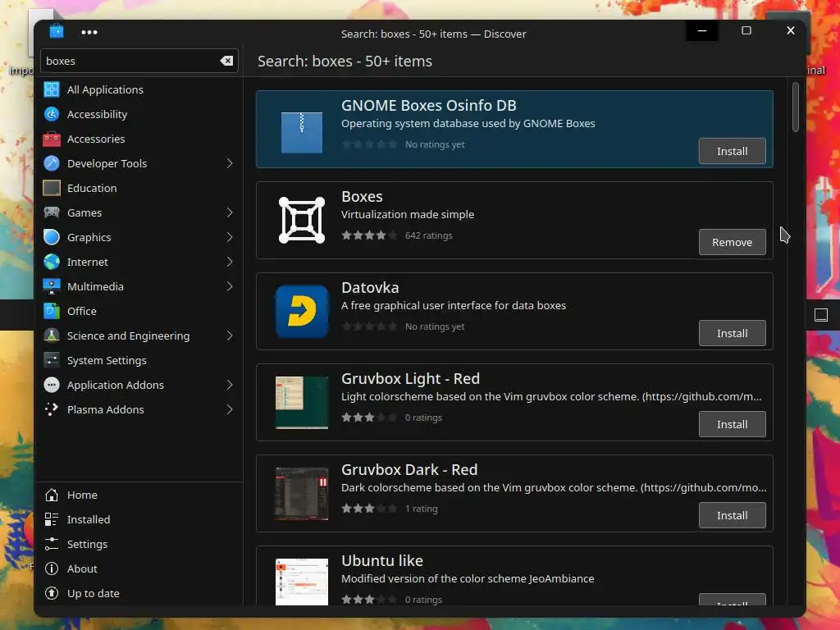Image resolution: width=840 pixels, height=630 pixels.
Task: Click the Games controller icon
Action: [x=52, y=212]
